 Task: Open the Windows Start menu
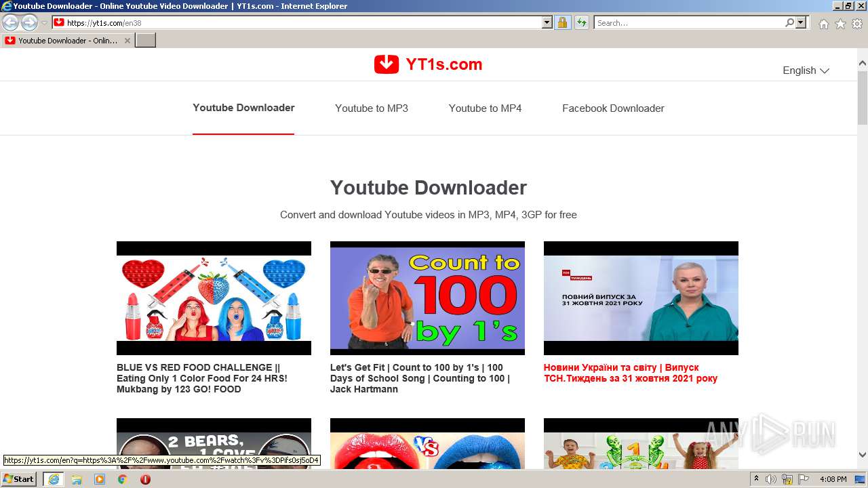[19, 479]
